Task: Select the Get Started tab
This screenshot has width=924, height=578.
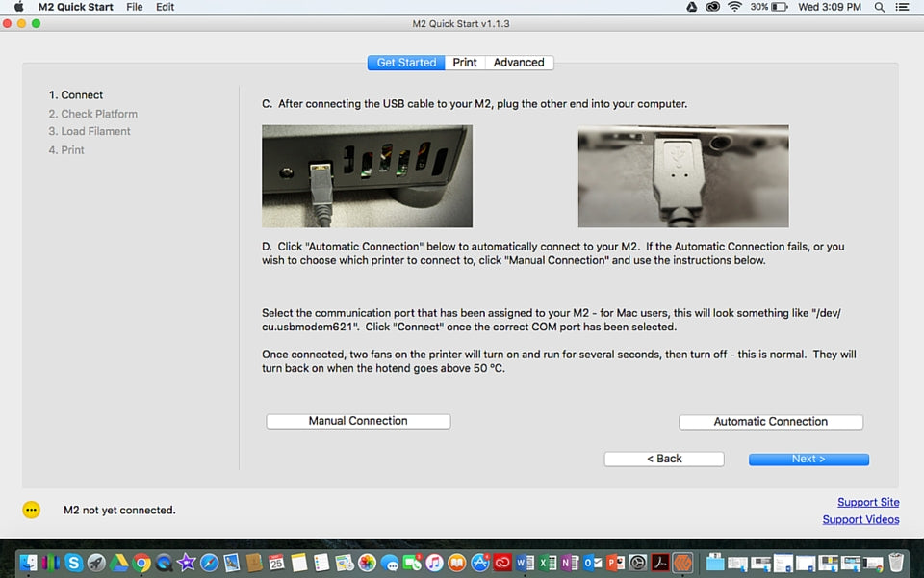Action: click(x=406, y=63)
